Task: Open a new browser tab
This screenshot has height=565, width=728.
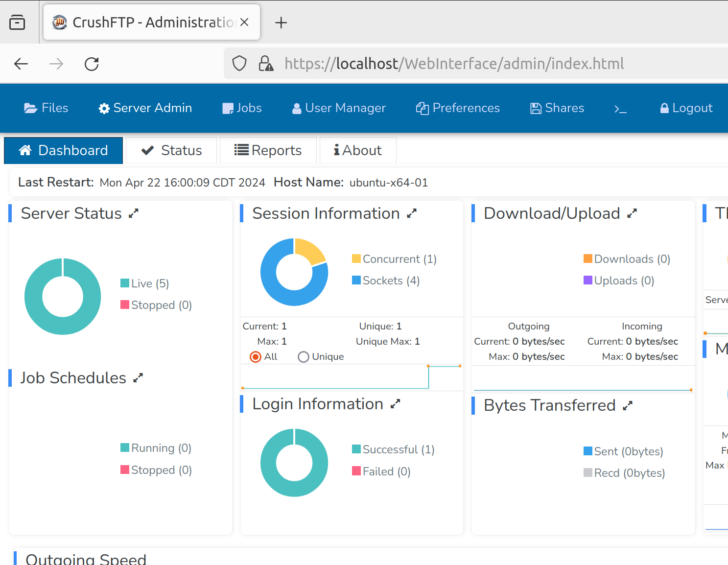Action: pyautogui.click(x=281, y=23)
